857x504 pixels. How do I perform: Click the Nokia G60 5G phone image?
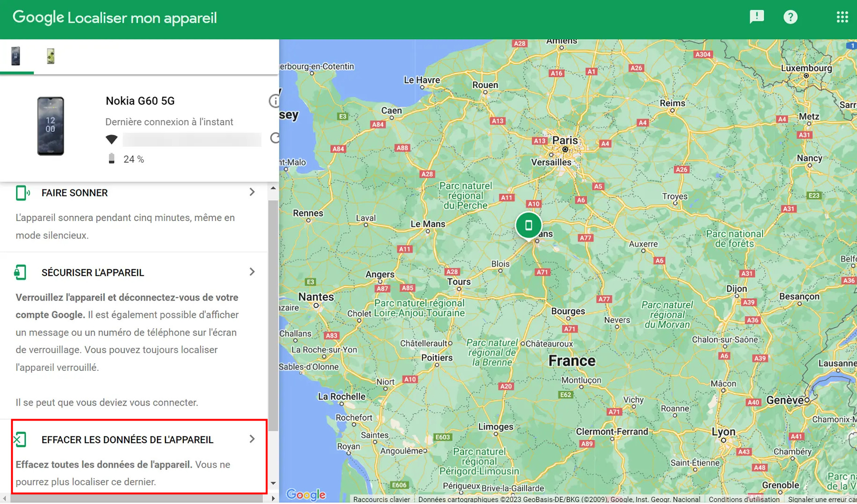click(50, 126)
